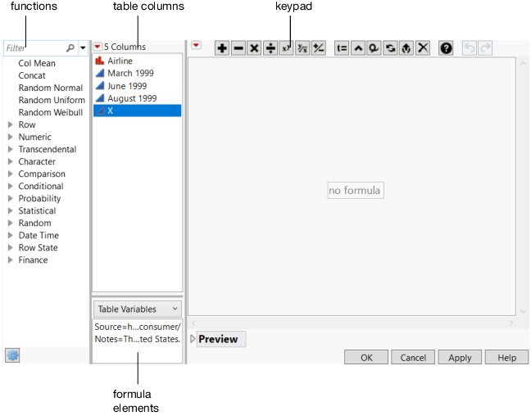Click the insert caret keypad button
The width and height of the screenshot is (531, 420).
[358, 48]
